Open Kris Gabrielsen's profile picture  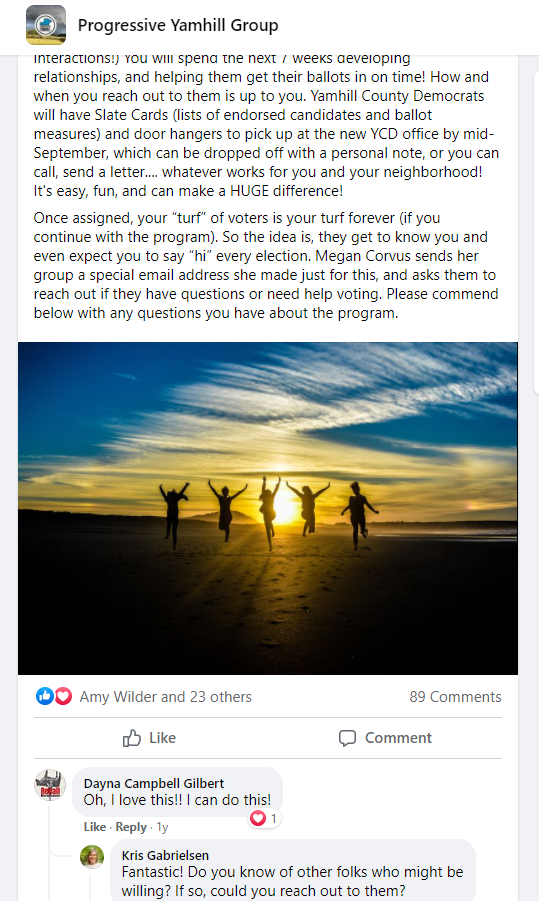92,857
